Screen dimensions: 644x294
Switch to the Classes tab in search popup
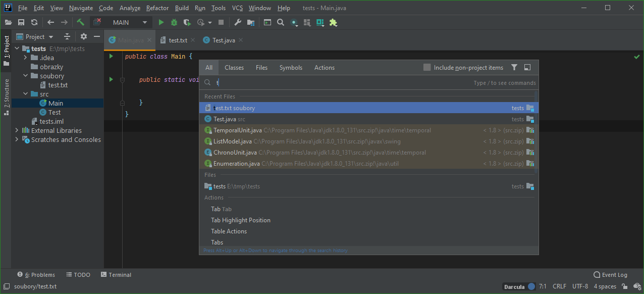[x=234, y=67]
